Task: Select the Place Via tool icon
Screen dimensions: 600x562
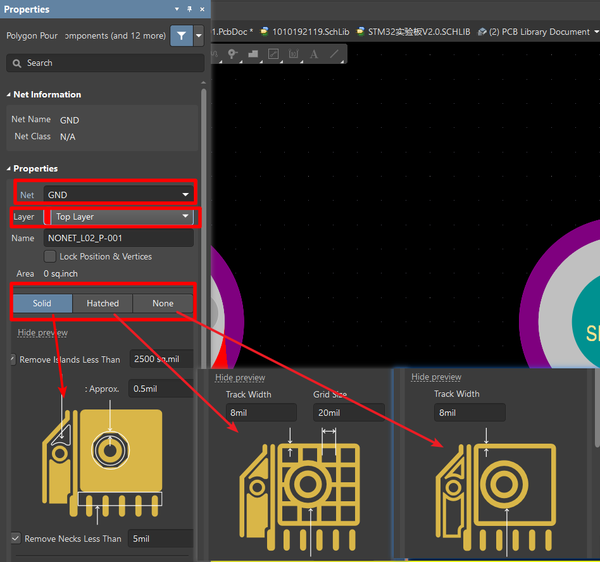Action: click(232, 54)
